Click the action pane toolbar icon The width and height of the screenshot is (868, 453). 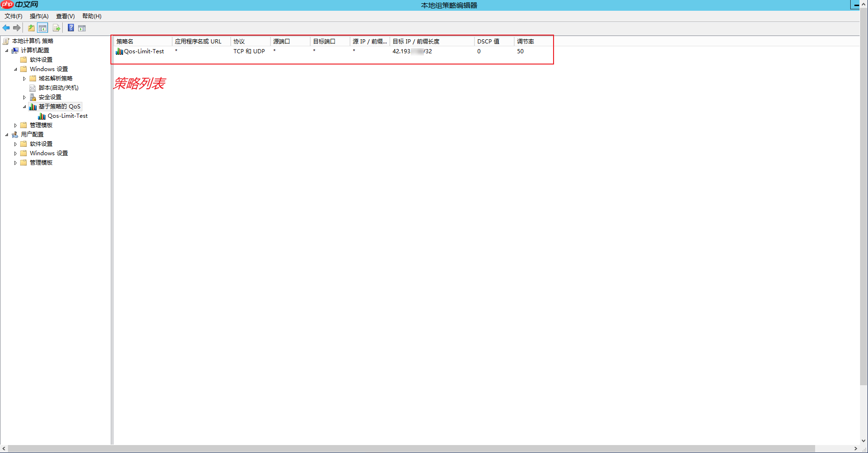[x=82, y=28]
